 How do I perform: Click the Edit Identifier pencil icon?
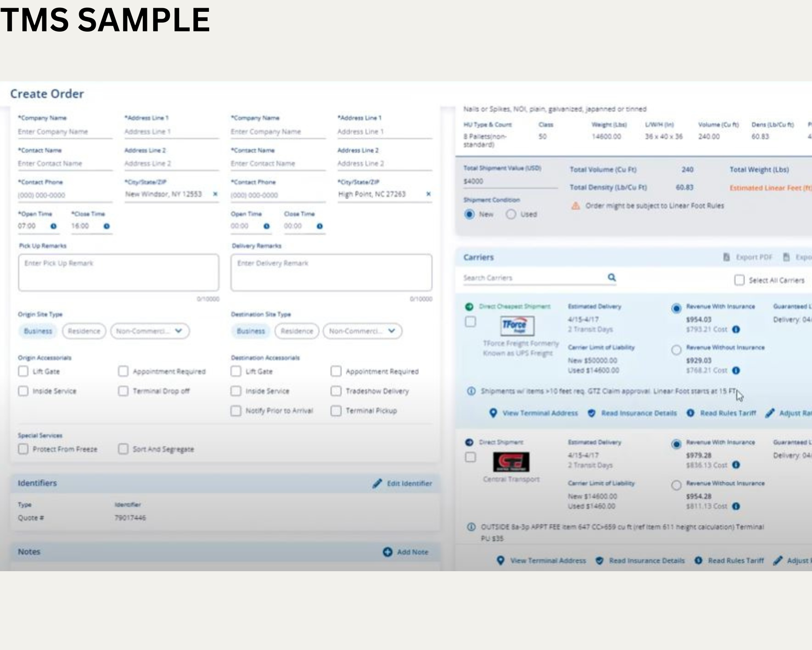(x=377, y=483)
